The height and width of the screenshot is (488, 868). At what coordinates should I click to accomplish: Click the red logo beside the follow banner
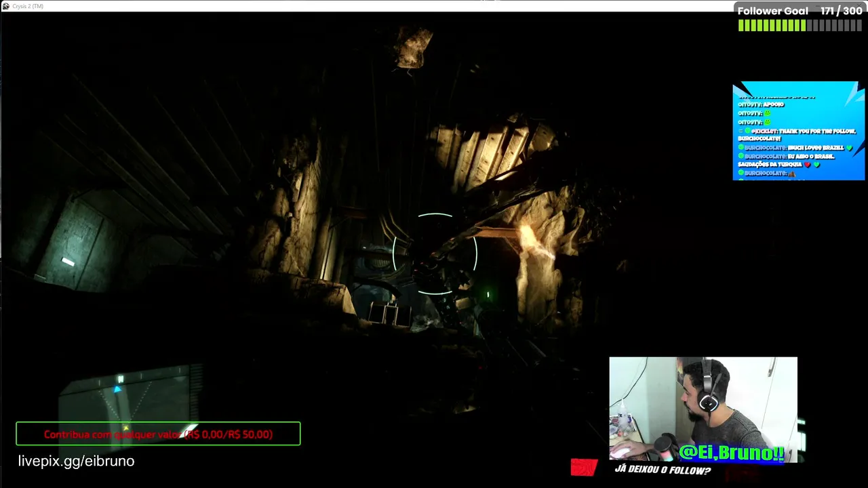(x=584, y=467)
